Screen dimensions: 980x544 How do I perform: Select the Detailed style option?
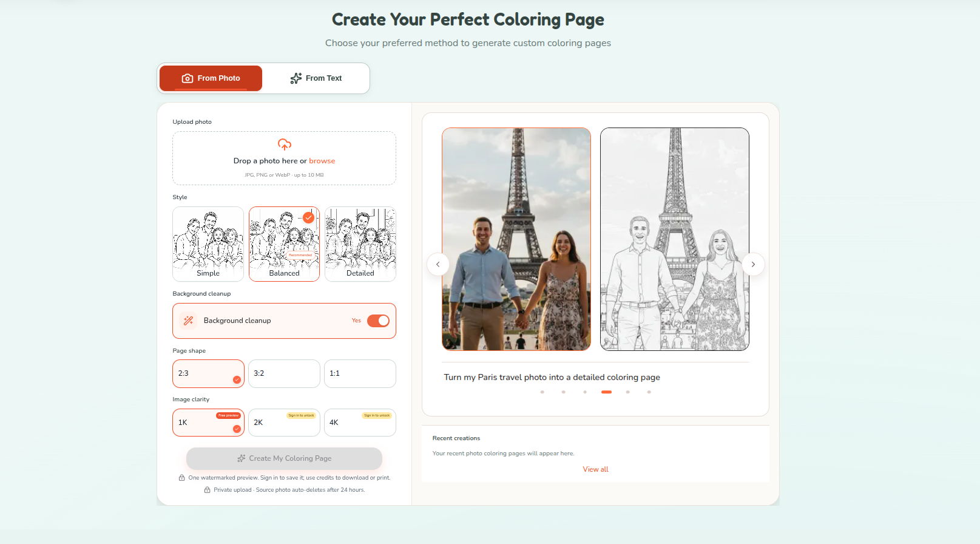(x=360, y=244)
